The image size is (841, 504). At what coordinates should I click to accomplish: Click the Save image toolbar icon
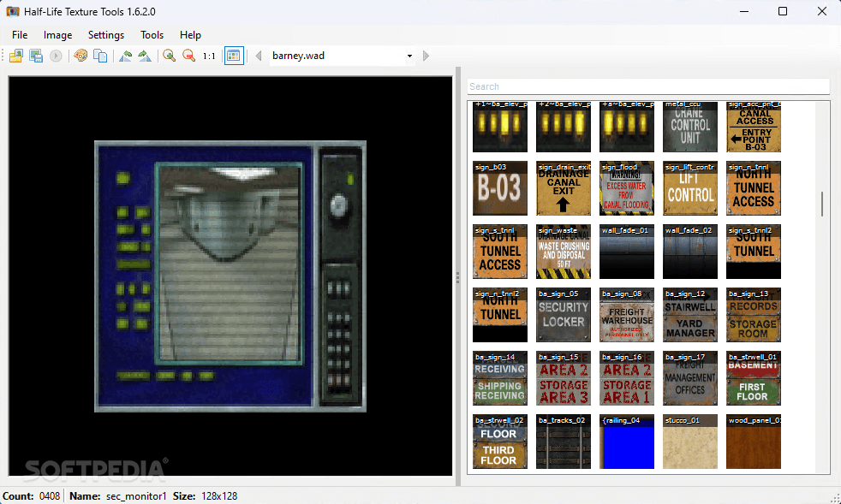(x=36, y=56)
